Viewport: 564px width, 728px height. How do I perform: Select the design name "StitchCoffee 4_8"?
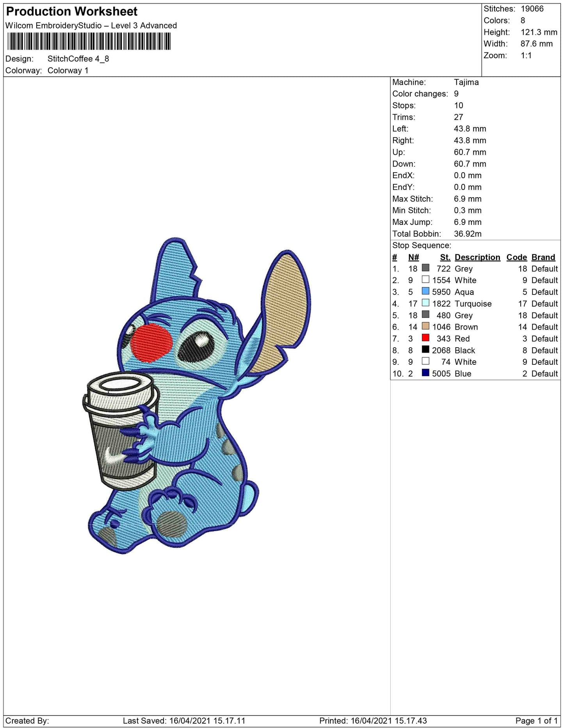pos(78,59)
